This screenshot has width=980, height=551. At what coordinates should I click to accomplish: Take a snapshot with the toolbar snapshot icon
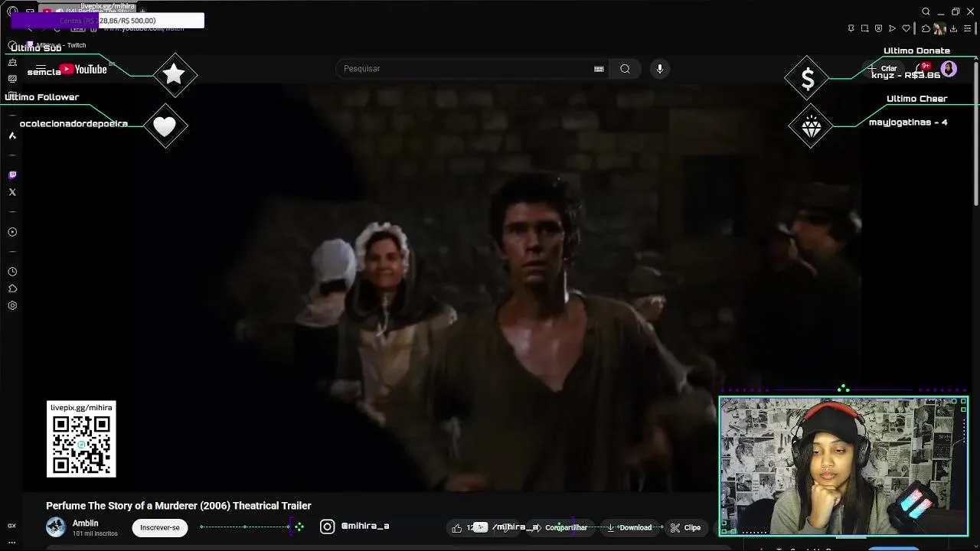click(x=864, y=28)
